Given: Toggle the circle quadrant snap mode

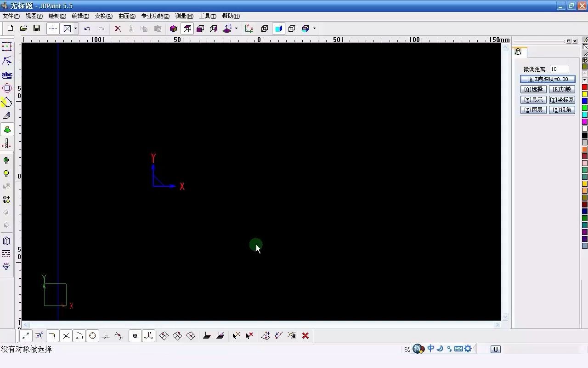Looking at the screenshot, I should pyautogui.click(x=93, y=336).
